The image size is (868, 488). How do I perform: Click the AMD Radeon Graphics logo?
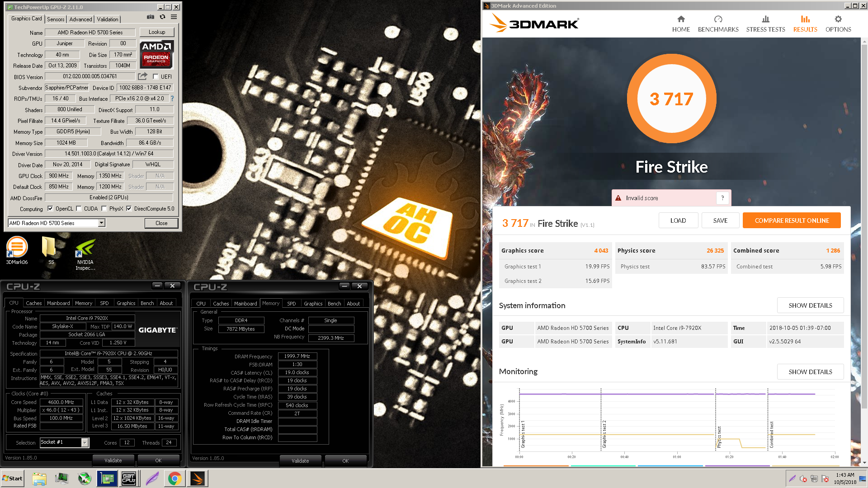click(156, 54)
